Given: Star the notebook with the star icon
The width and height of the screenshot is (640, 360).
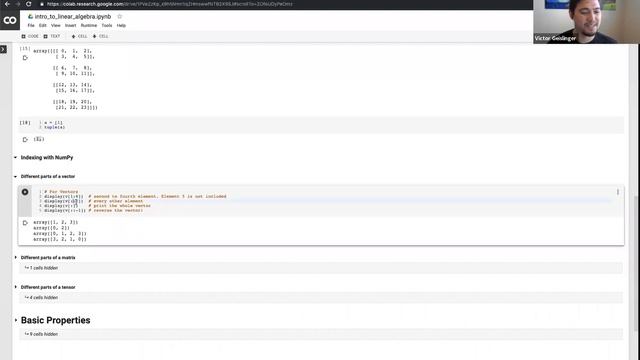Looking at the screenshot, I should pos(120,17).
